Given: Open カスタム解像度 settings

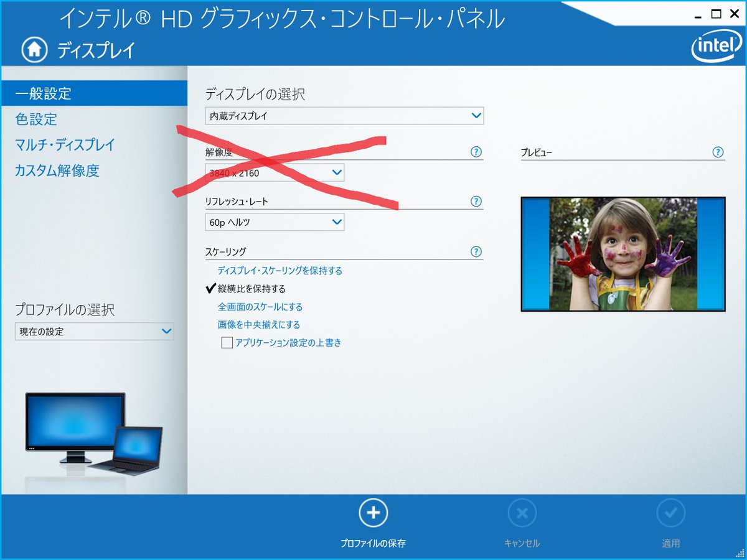Looking at the screenshot, I should pyautogui.click(x=57, y=170).
